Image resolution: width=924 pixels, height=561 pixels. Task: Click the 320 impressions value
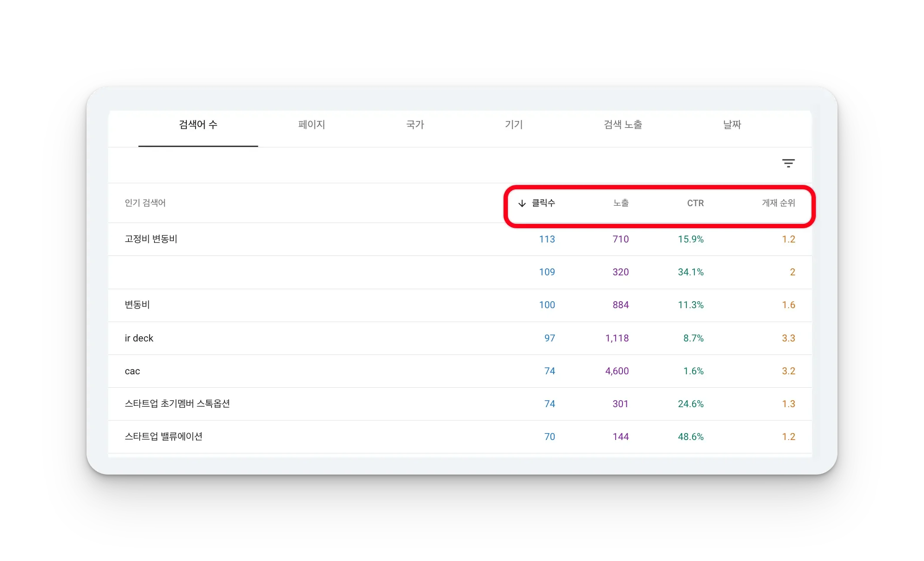tap(620, 272)
